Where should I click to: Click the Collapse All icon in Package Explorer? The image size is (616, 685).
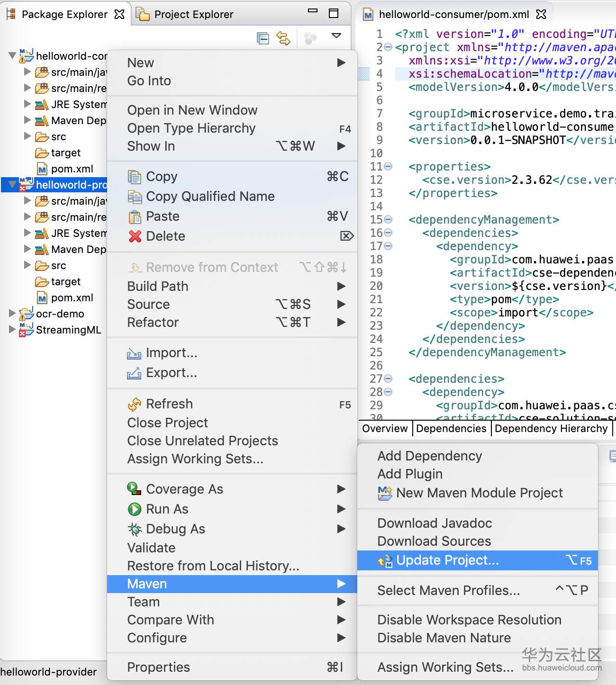tap(263, 38)
